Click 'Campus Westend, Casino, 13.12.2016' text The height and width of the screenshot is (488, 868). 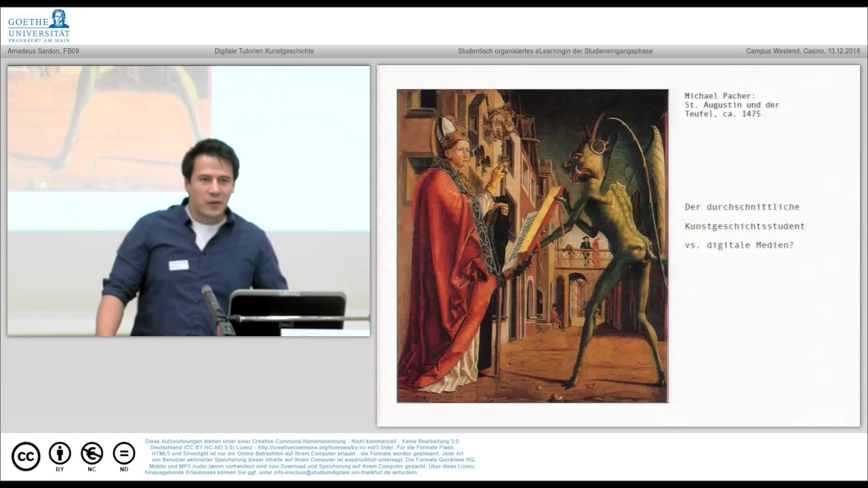(803, 51)
